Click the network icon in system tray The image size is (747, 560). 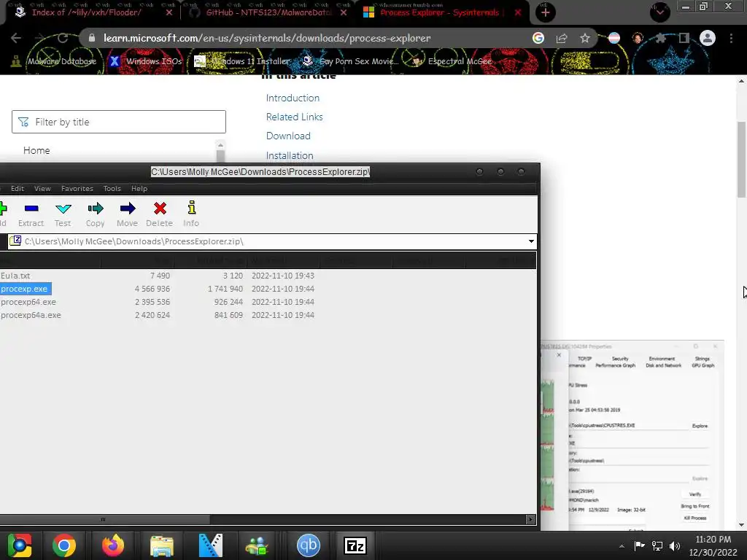(657, 545)
